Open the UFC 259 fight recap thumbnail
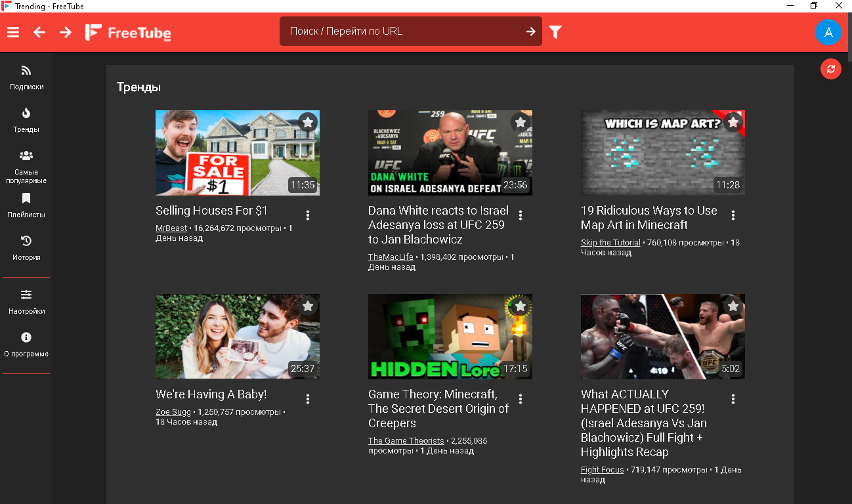852x504 pixels. (662, 336)
